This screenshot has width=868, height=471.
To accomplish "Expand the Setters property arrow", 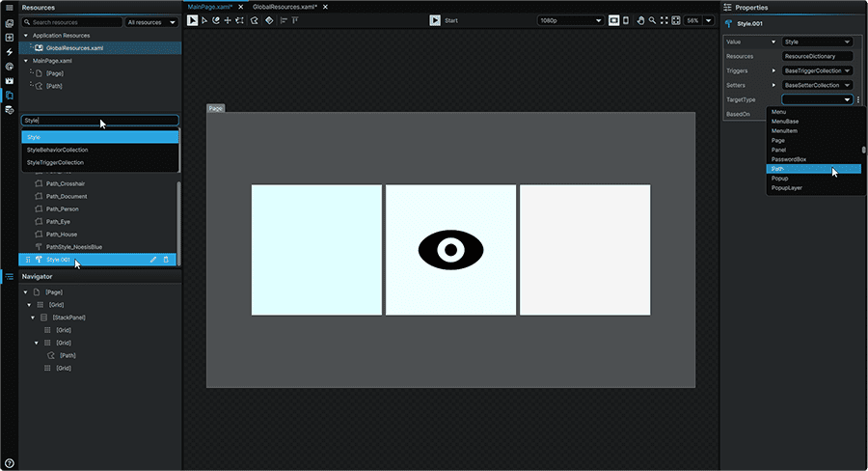I will [x=773, y=85].
